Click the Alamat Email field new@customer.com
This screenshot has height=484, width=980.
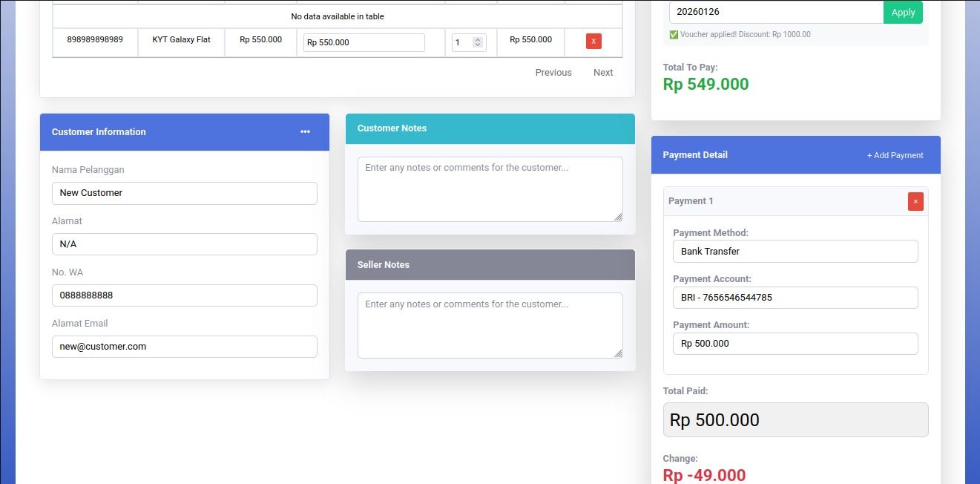(185, 347)
